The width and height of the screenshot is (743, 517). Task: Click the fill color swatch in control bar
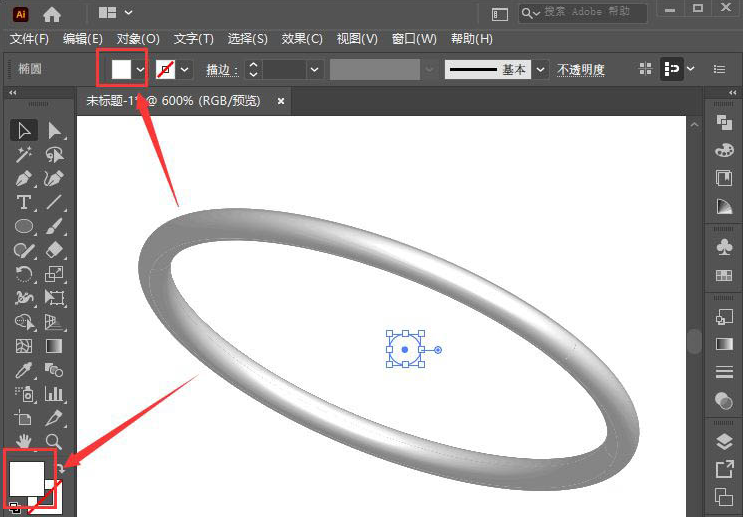point(121,70)
